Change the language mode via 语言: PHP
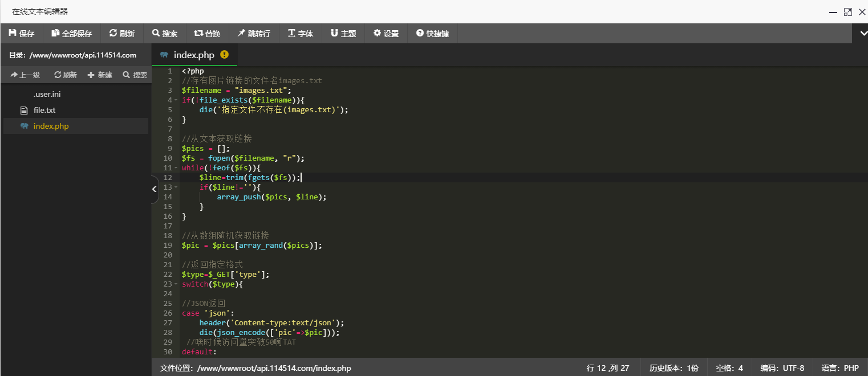Viewport: 868px width, 376px height. pyautogui.click(x=840, y=368)
